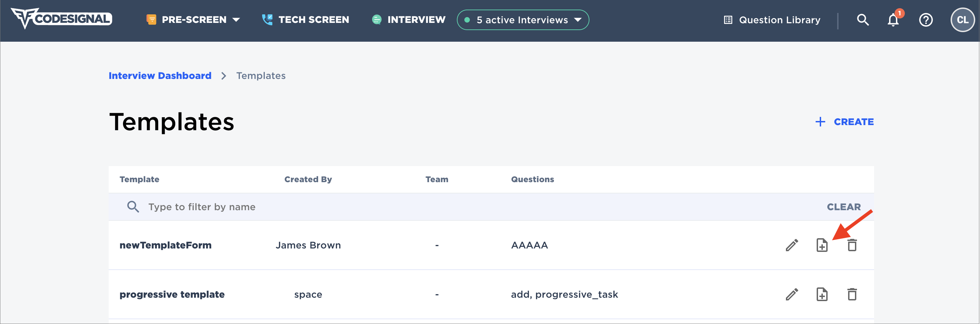Select the AAAAA questions cell
980x324 pixels.
[530, 245]
